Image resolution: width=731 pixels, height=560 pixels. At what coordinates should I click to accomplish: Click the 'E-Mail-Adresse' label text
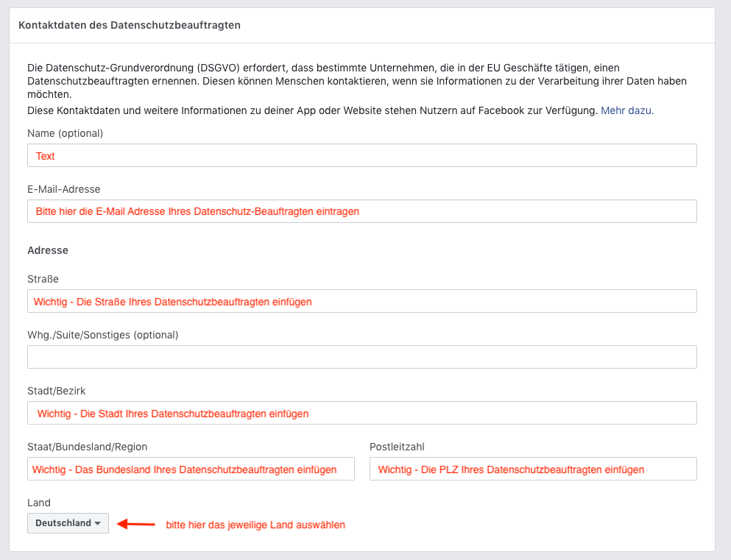coord(63,189)
